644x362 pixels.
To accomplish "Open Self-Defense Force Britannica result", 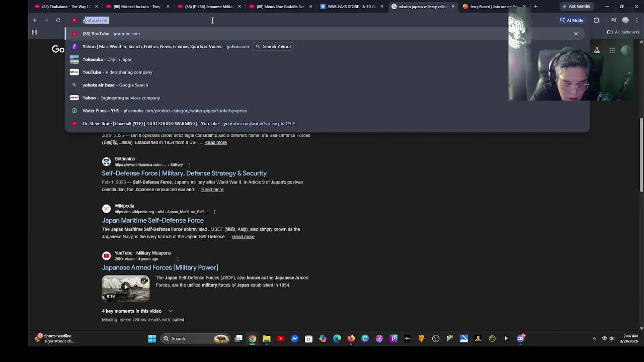I will (x=184, y=173).
